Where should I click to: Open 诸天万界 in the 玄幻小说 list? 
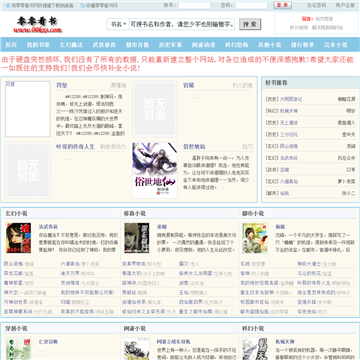click(70, 273)
